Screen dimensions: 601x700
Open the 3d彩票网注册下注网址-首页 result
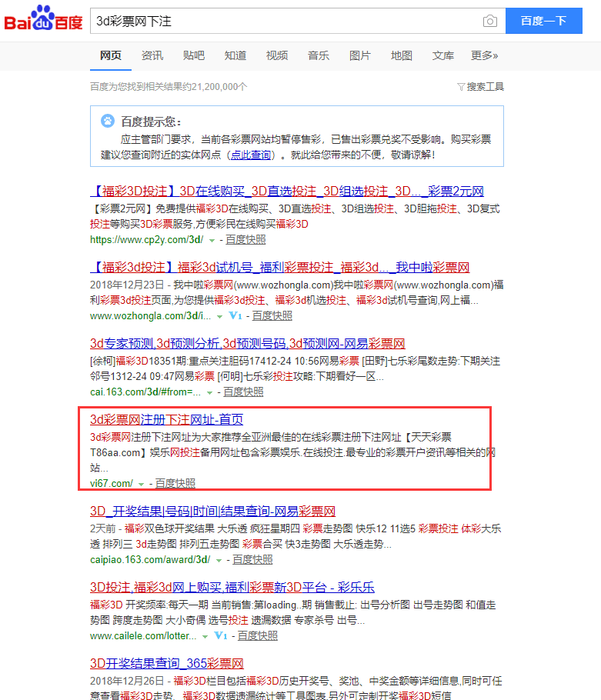166,419
